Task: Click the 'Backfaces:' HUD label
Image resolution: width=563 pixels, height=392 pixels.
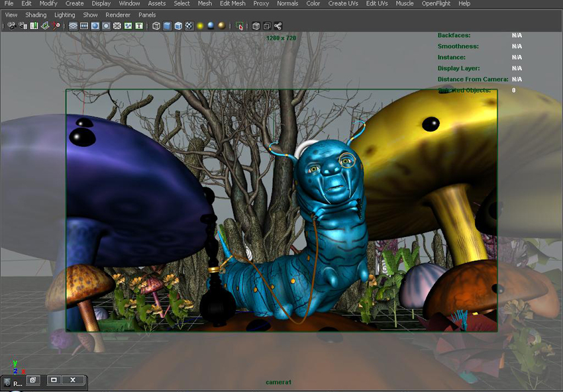Action: click(454, 35)
